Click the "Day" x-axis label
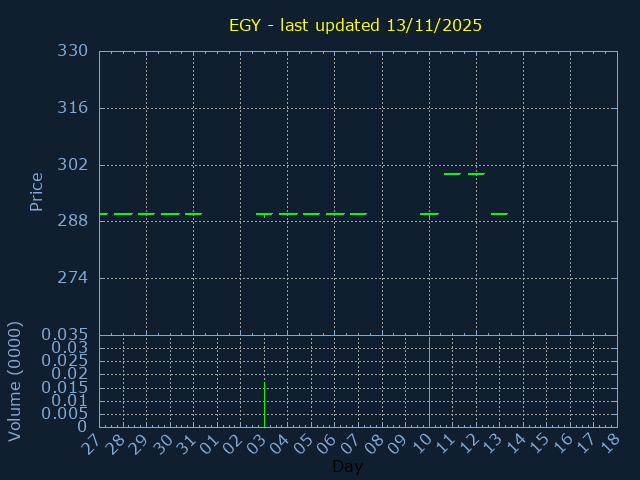 coord(347,467)
